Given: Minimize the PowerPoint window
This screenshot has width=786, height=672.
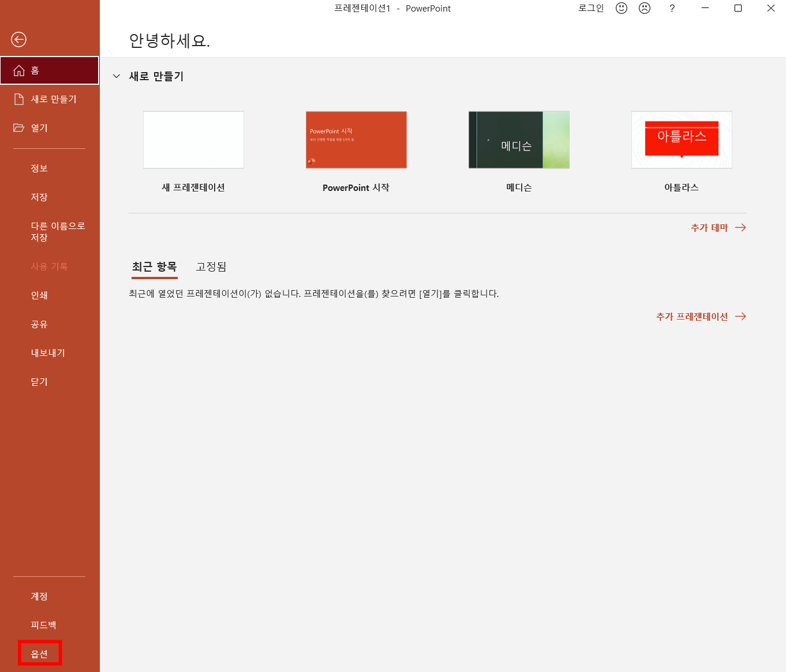Looking at the screenshot, I should coord(705,8).
